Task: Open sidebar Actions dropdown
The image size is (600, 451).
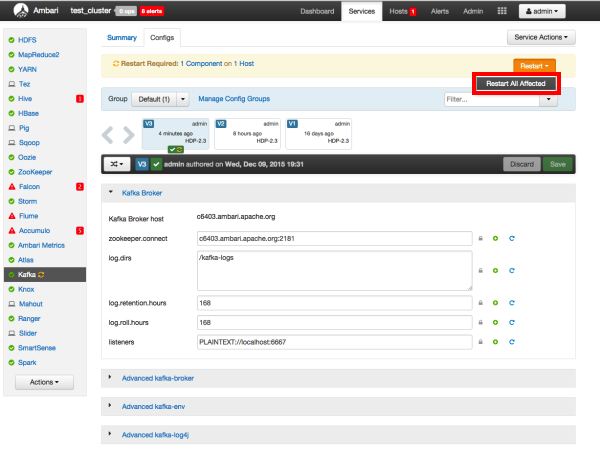Action: [44, 382]
